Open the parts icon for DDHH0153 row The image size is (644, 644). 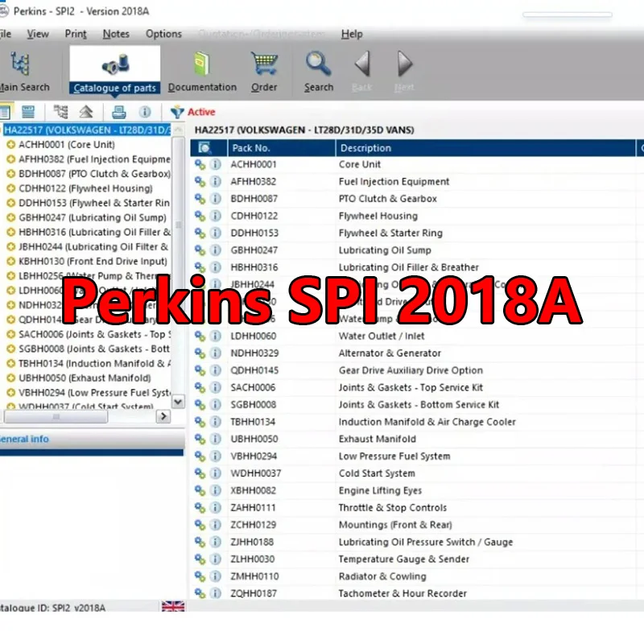(x=200, y=233)
